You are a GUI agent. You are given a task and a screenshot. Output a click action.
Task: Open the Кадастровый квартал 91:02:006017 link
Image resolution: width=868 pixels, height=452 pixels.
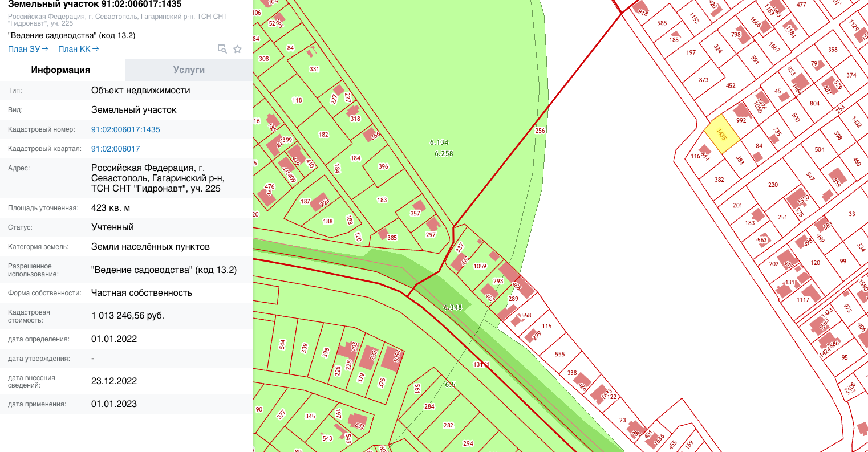point(115,149)
